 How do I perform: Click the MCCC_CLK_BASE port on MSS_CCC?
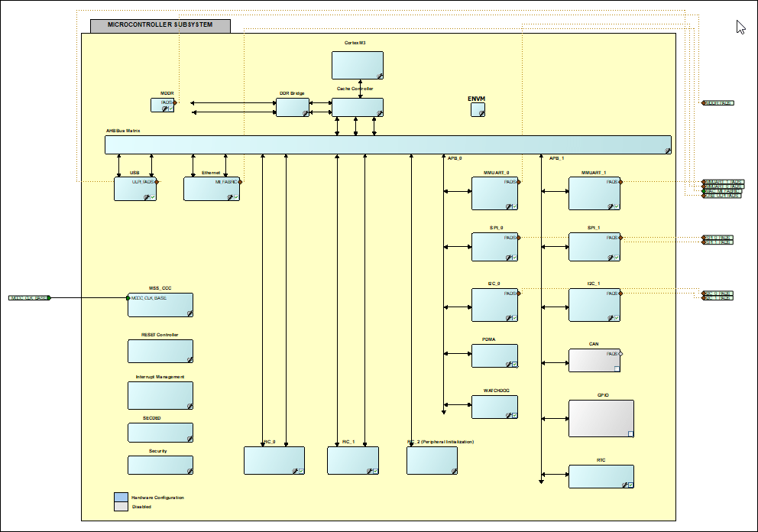[x=128, y=298]
